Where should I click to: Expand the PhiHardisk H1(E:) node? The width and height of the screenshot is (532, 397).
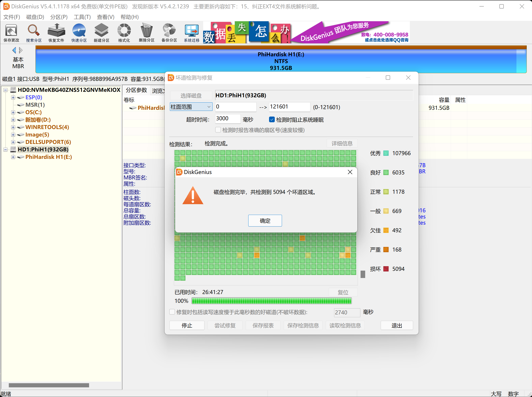pyautogui.click(x=13, y=157)
